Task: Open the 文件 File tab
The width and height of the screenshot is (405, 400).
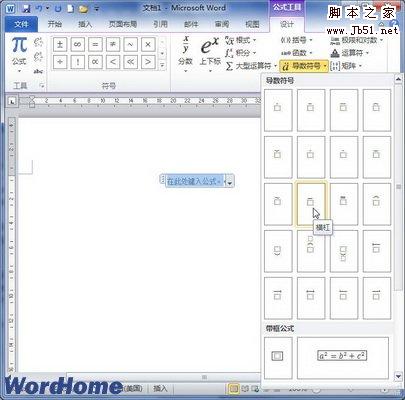Action: click(x=21, y=24)
